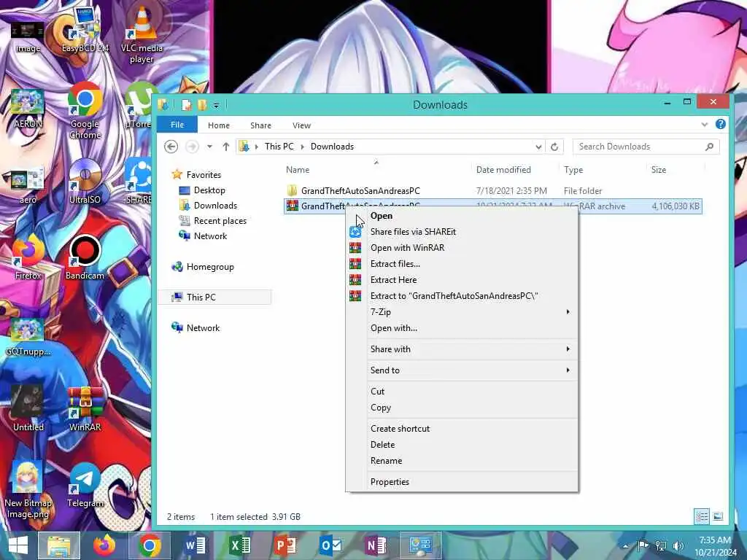Sort by Date modified column header

[503, 169]
